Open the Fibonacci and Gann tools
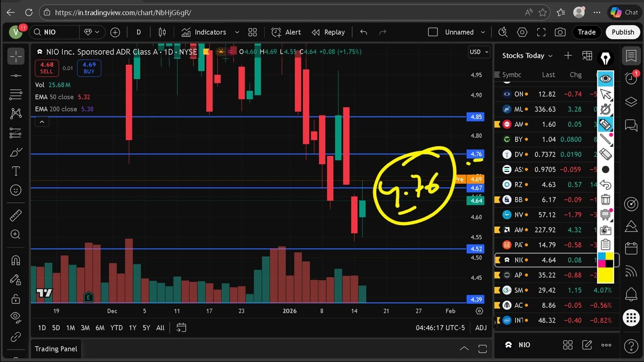Viewport: 644px width, 362px height. tap(16, 95)
